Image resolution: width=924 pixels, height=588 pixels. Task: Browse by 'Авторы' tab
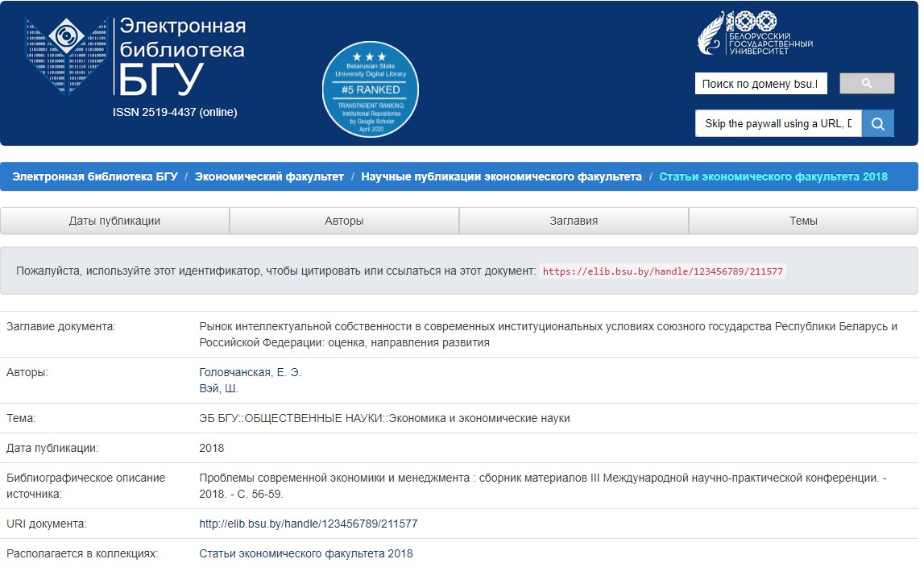click(344, 221)
